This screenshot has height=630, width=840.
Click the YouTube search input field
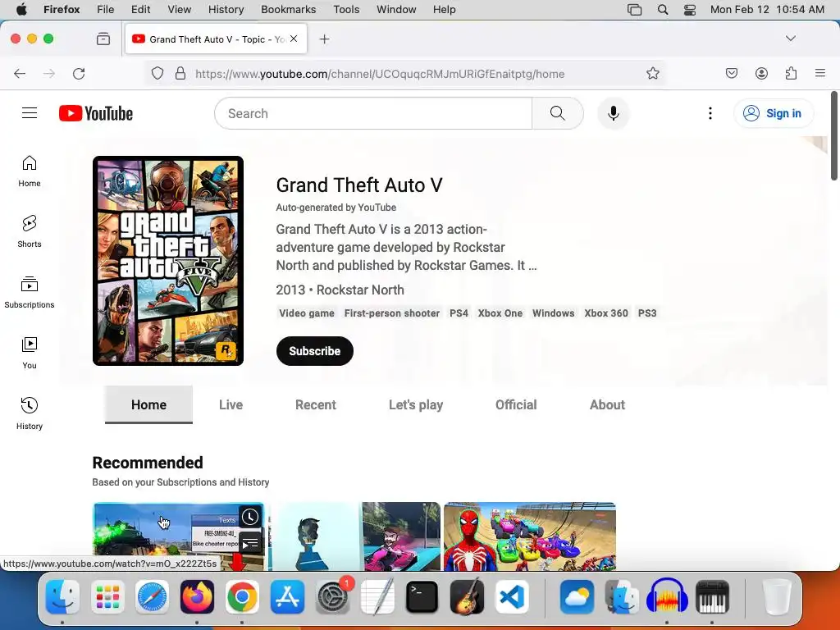tap(373, 113)
